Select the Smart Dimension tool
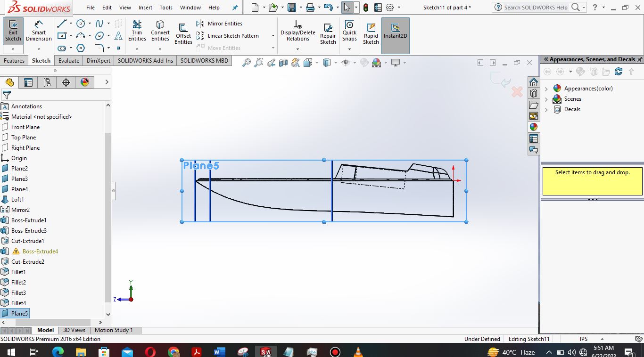The image size is (644, 357). click(39, 31)
